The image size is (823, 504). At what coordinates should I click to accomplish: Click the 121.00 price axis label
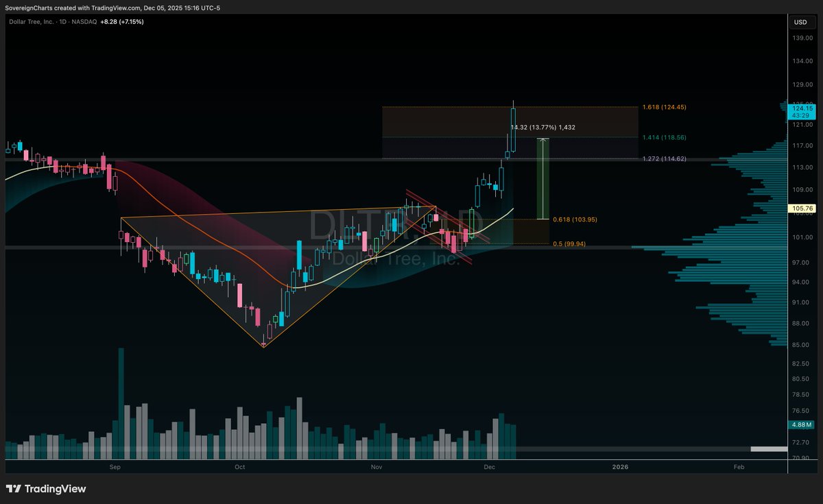pos(802,124)
